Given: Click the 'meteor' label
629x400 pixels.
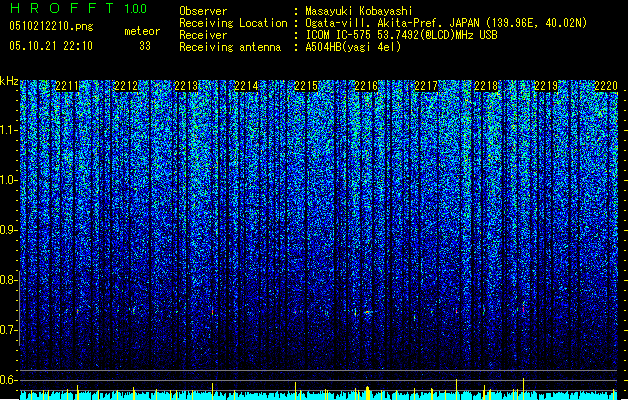Looking at the screenshot, I should coord(142,31).
